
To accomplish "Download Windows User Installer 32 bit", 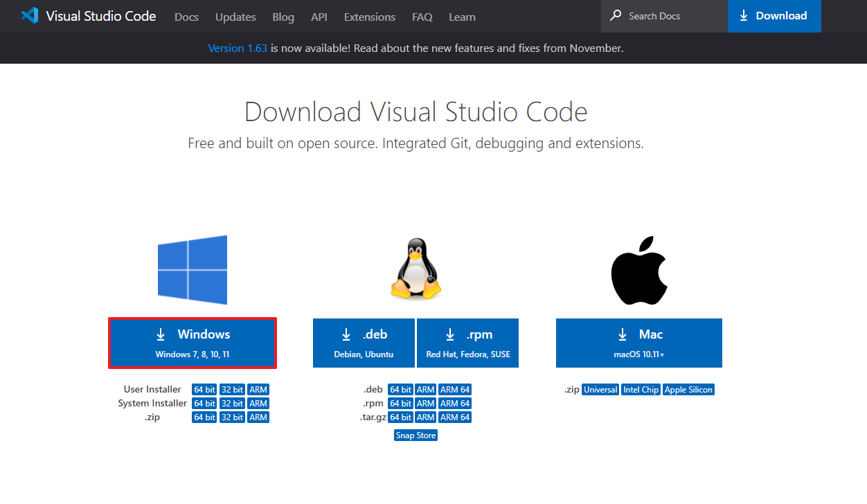I will (x=232, y=390).
